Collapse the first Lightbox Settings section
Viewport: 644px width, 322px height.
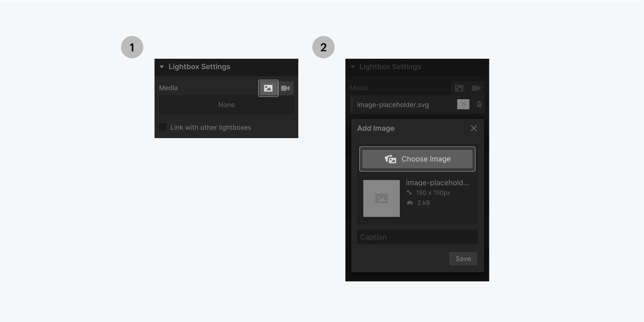coord(161,67)
